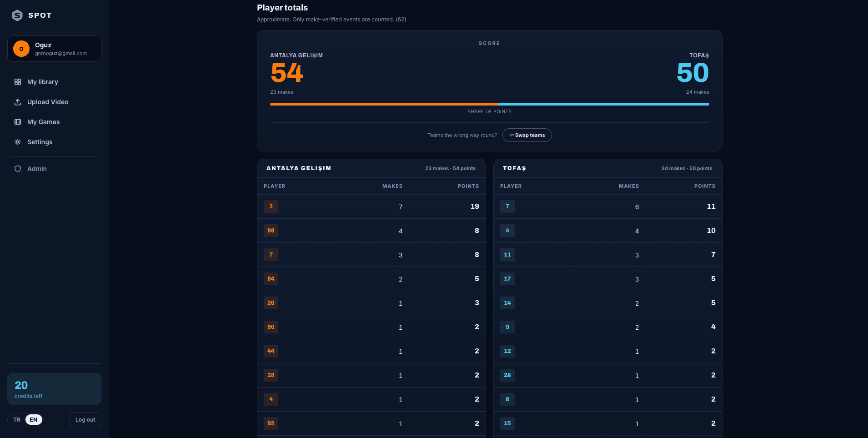Viewport: 868px width, 438px height.
Task: Click the Log out button
Action: 85,420
